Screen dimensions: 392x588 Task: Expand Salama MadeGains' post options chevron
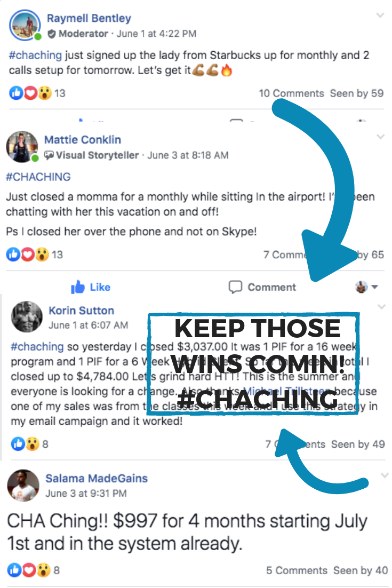385,475
